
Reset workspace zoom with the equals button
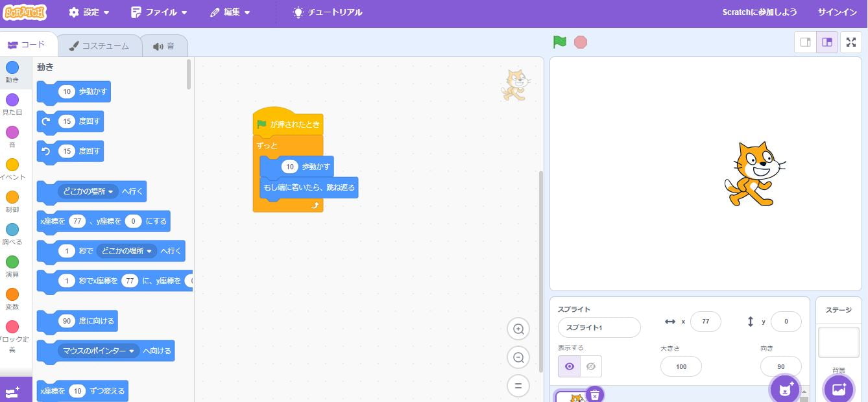point(518,386)
